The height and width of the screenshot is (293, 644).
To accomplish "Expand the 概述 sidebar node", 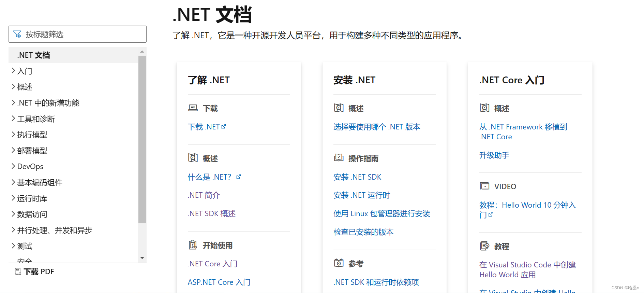I will (13, 87).
